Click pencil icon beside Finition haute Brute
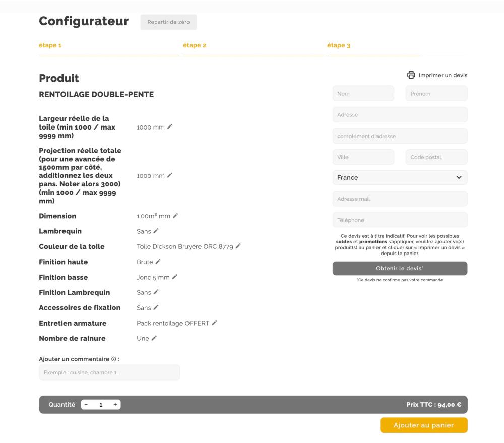504x443 pixels. pyautogui.click(x=158, y=262)
